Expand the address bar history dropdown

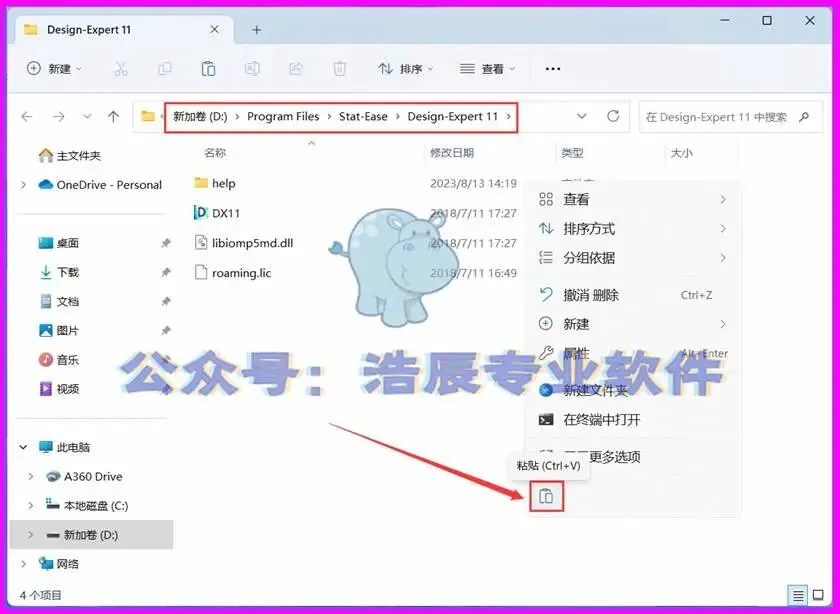point(582,116)
